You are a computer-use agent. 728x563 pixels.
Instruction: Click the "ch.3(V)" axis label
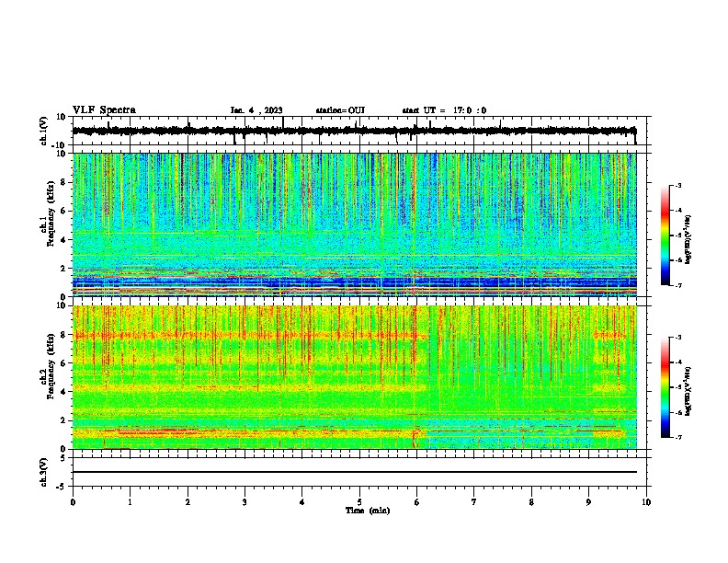[x=44, y=472]
